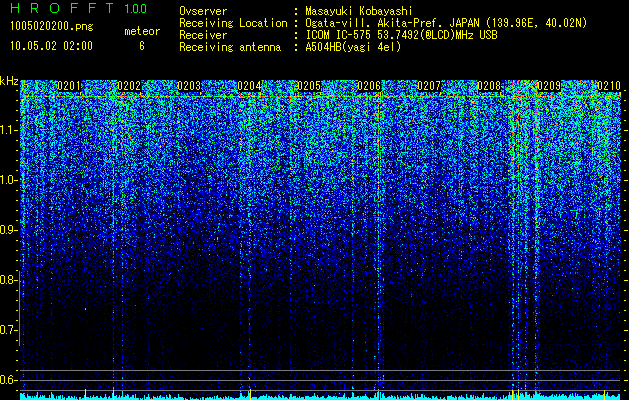Click the meteor count label
Viewport: 629px width, 400px height.
click(142, 31)
